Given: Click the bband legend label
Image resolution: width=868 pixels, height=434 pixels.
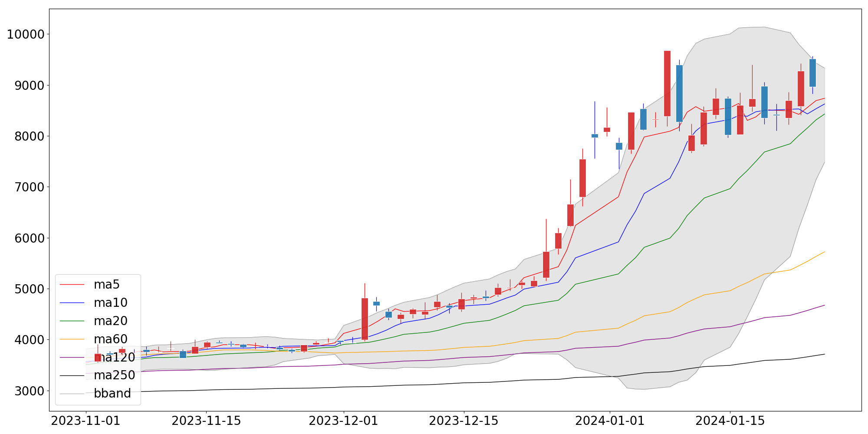Looking at the screenshot, I should coord(112,393).
